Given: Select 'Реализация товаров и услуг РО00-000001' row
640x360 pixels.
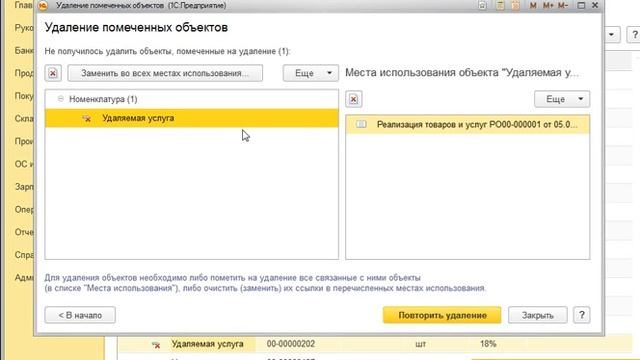Looking at the screenshot, I should pos(467,124).
